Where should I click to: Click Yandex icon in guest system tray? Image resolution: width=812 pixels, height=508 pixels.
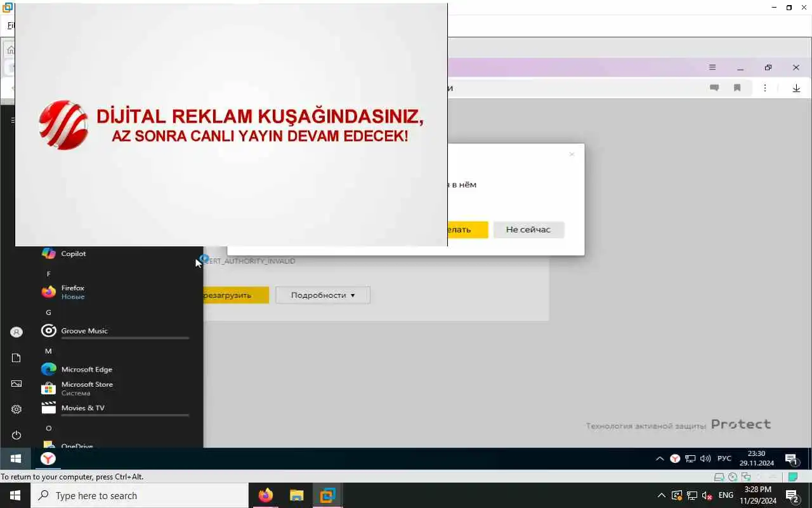676,458
